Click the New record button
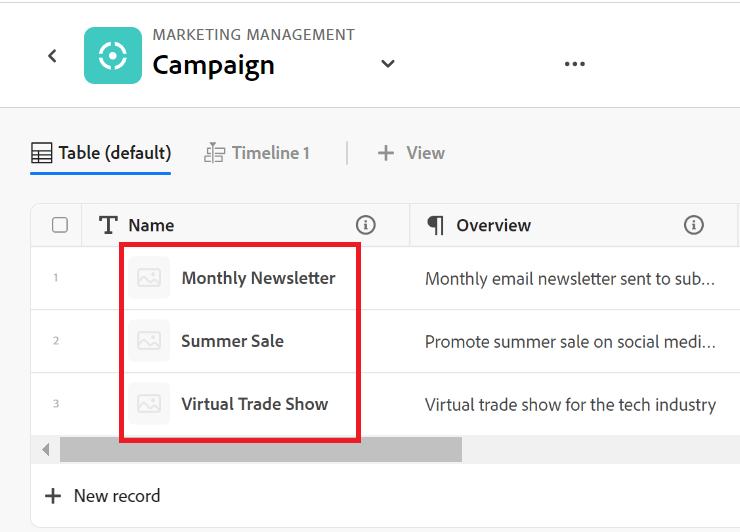 (103, 496)
